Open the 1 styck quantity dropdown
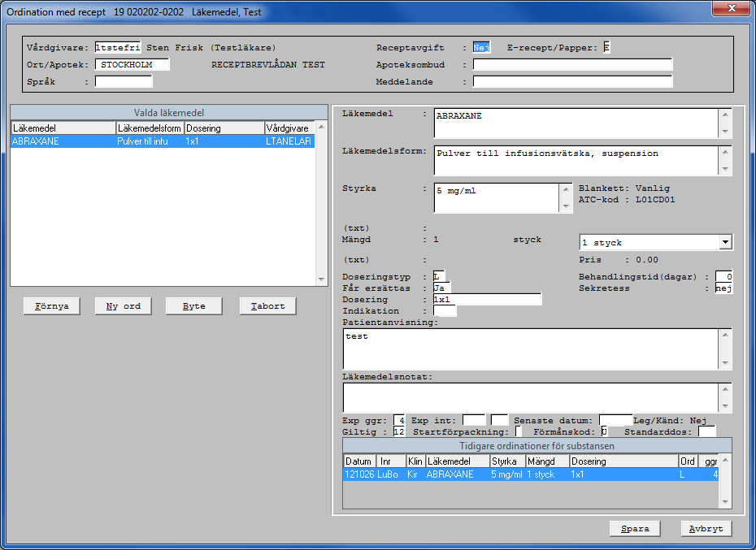756x550 pixels. click(x=725, y=242)
